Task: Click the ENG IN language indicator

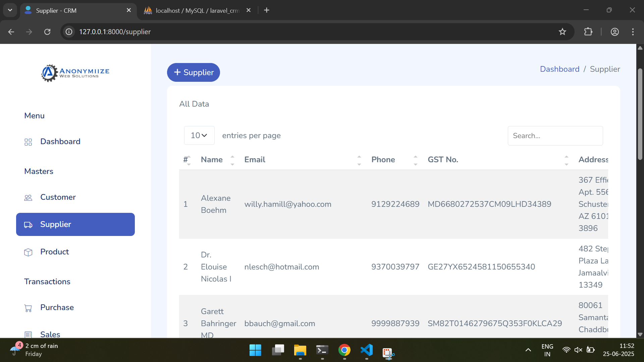Action: click(547, 350)
